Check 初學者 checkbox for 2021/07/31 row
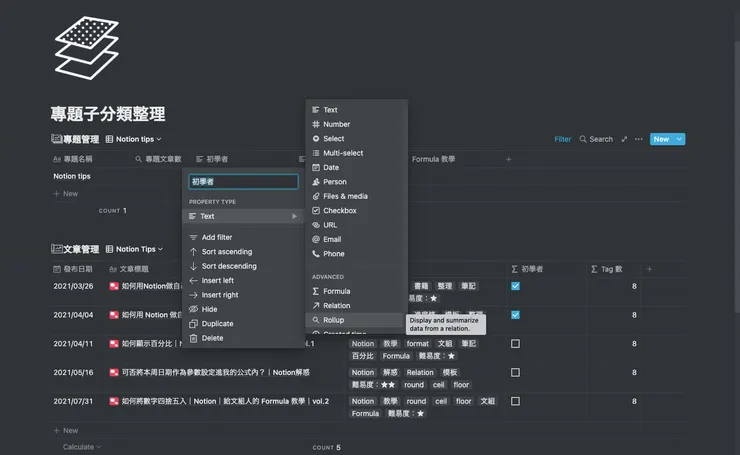The height and width of the screenshot is (455, 740). pos(515,401)
